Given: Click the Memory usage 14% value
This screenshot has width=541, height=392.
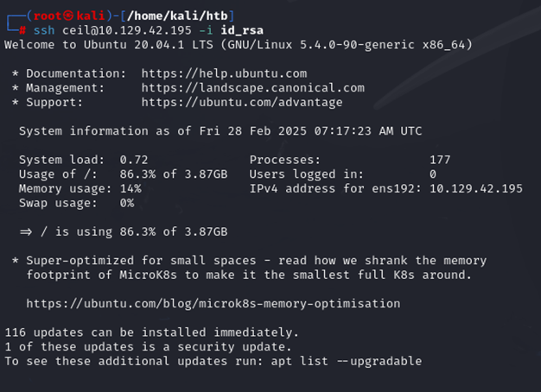Looking at the screenshot, I should point(130,188).
